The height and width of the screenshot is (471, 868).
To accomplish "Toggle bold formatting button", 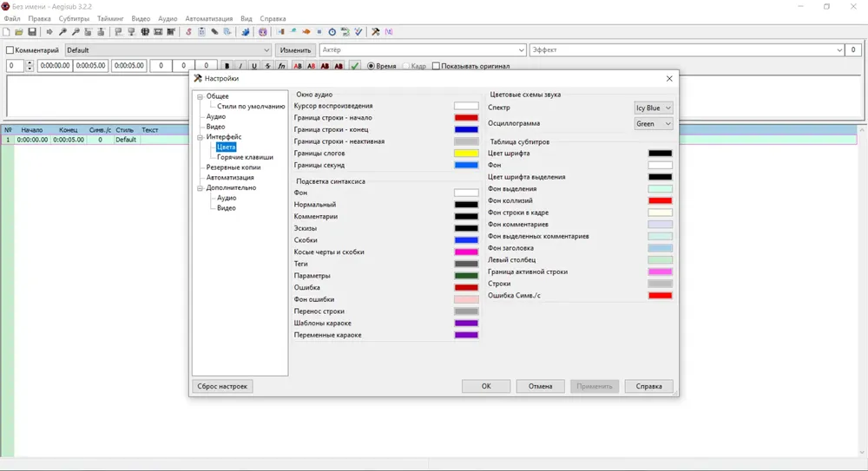I will [x=227, y=66].
